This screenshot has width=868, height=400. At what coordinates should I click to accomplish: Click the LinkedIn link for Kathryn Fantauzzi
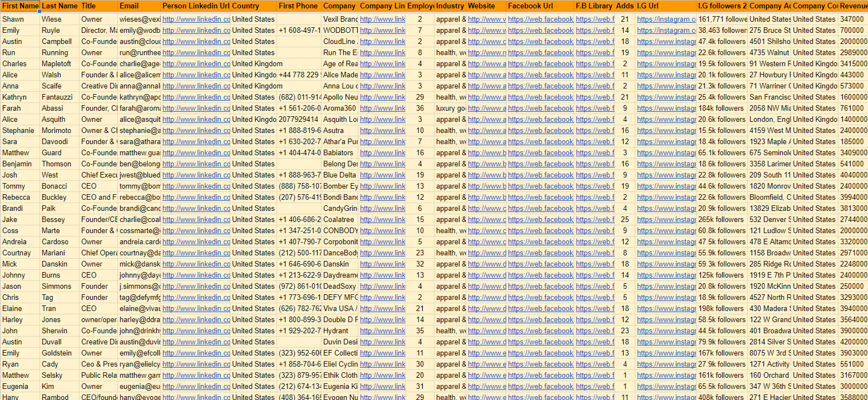[x=196, y=97]
